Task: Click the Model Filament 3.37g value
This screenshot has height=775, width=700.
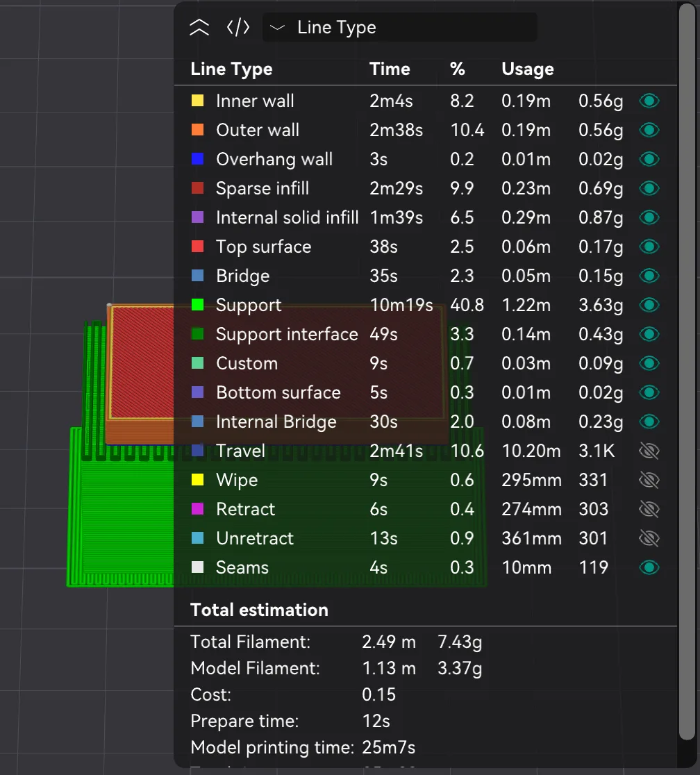Action: click(460, 668)
